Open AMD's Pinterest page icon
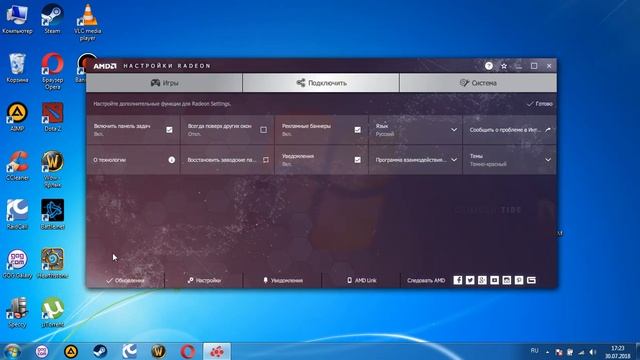The width and height of the screenshot is (640, 360). (x=519, y=280)
